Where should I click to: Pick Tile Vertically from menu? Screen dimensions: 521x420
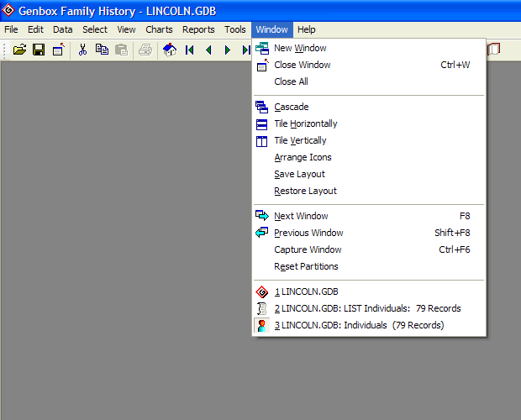(300, 140)
